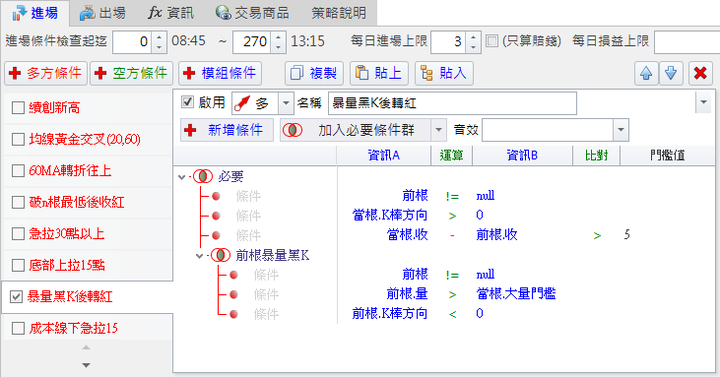Click the 新增條件 add condition button
The height and width of the screenshot is (377, 720).
(x=227, y=130)
